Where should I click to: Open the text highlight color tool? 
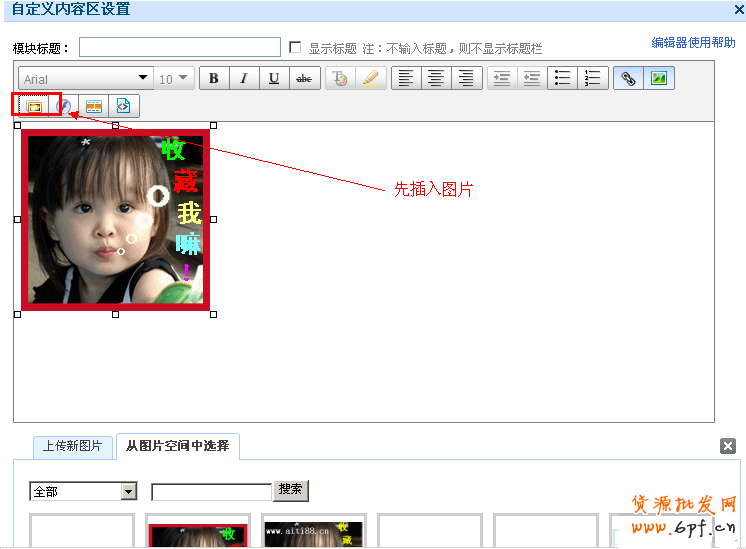click(370, 79)
